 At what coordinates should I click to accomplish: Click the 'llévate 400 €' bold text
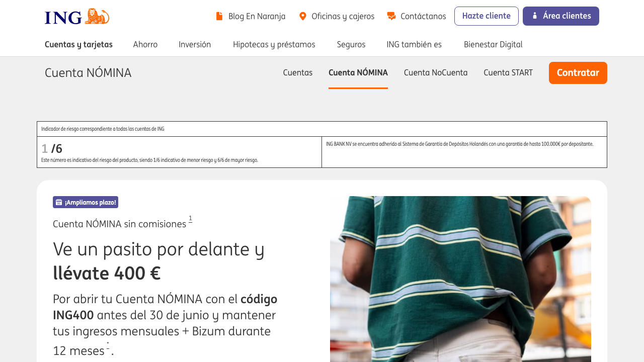[x=107, y=273]
